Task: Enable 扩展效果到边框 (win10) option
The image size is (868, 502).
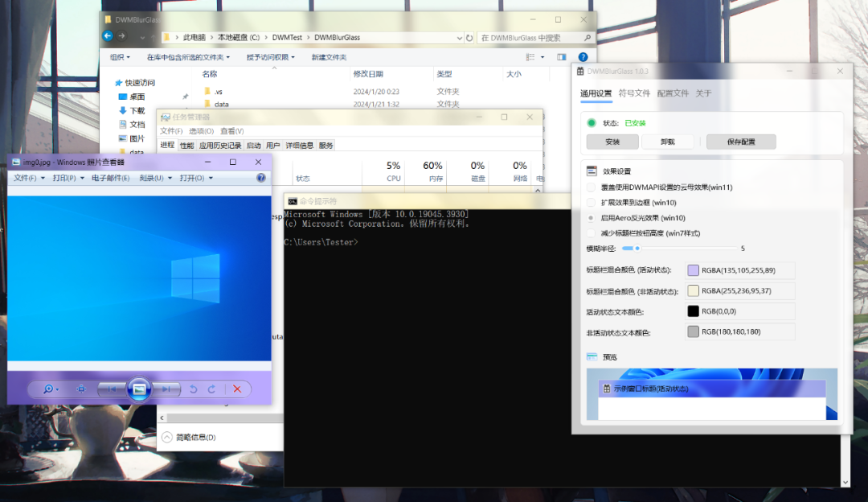Action: coord(592,203)
